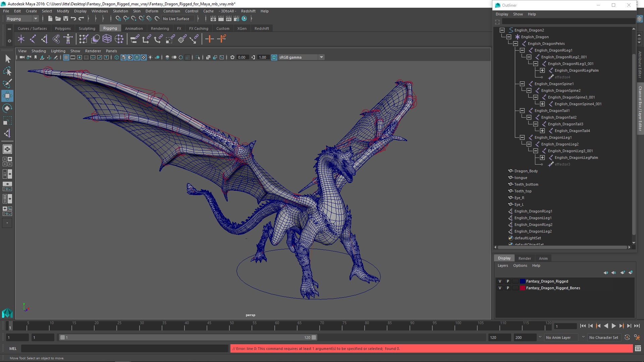Toggle display type box of Fantasy_Dragon_Rigged_Bones layer
644x362 pixels.
coord(516,288)
